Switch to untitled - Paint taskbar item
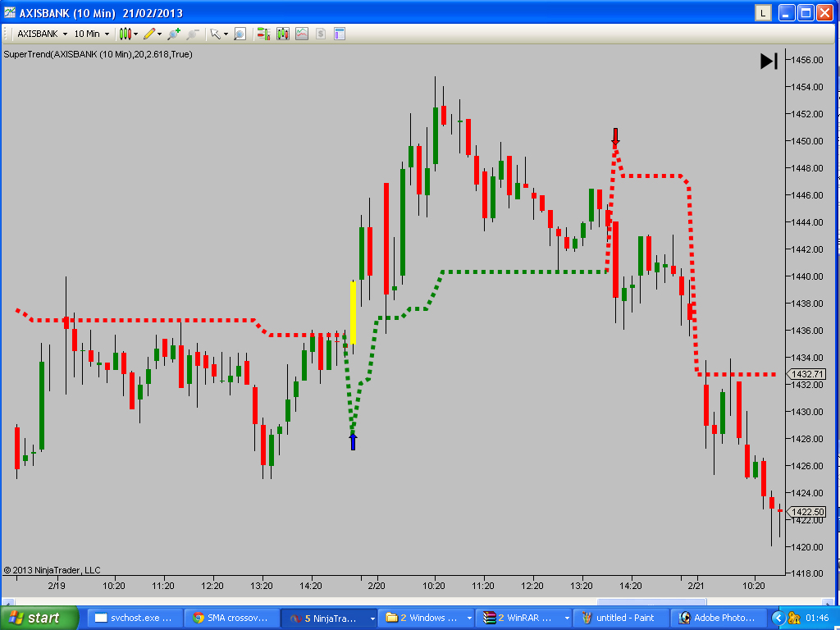Image resolution: width=840 pixels, height=630 pixels. [621, 618]
